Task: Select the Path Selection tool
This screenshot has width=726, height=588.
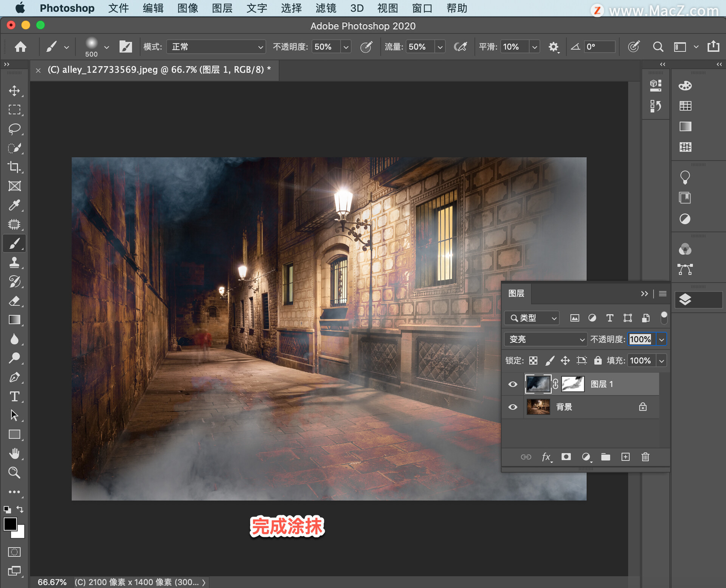Action: 14,415
